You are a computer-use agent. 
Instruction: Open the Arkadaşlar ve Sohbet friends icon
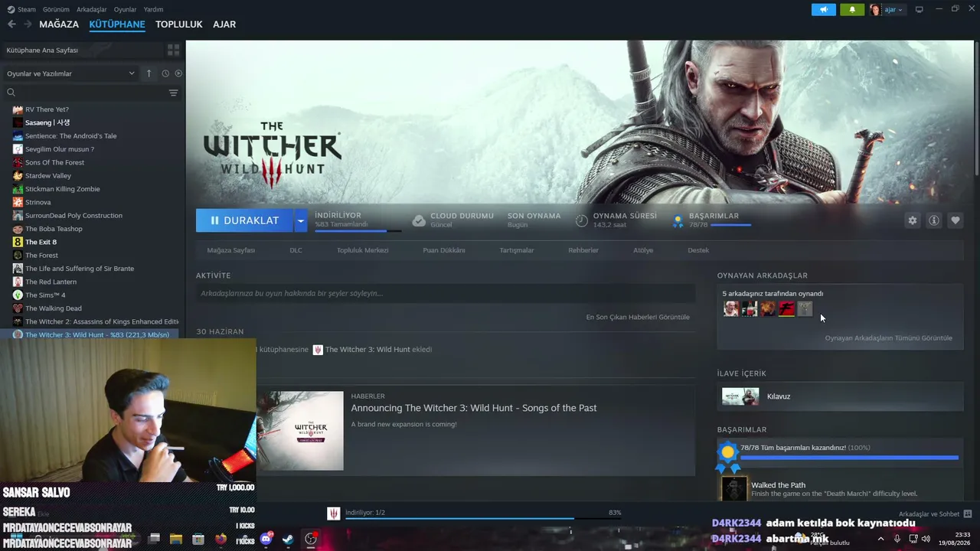coord(968,514)
